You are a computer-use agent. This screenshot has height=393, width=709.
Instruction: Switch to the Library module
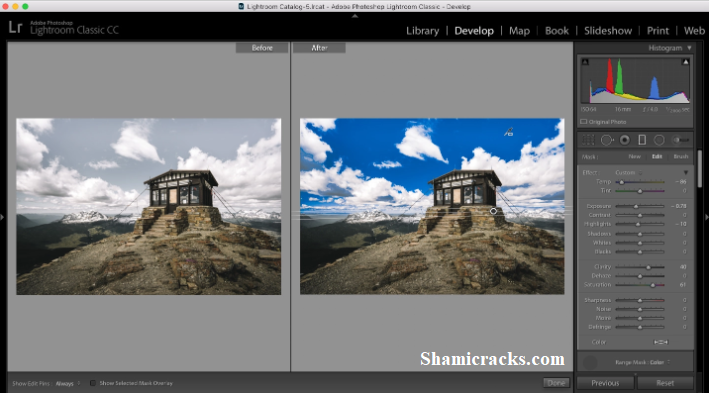[422, 31]
